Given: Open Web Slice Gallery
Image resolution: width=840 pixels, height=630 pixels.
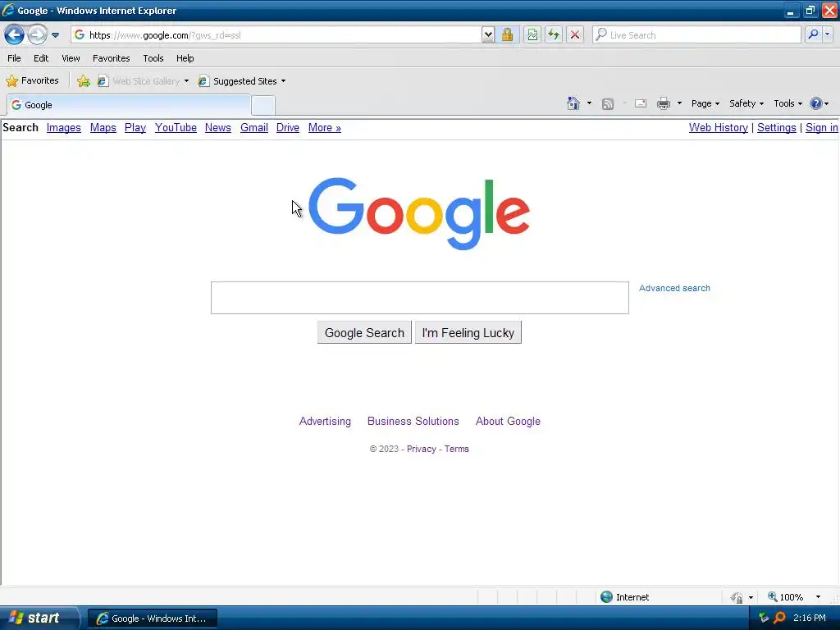Looking at the screenshot, I should (x=139, y=81).
